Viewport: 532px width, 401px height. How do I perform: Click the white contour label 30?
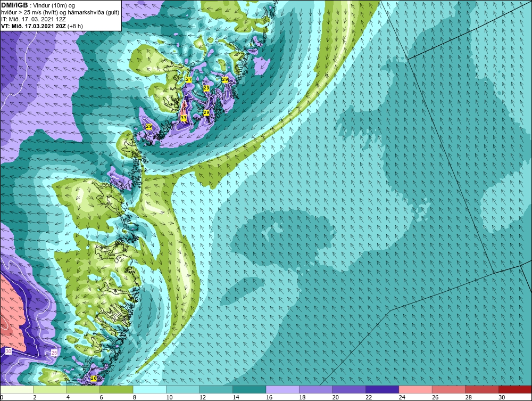pyautogui.click(x=8, y=351)
